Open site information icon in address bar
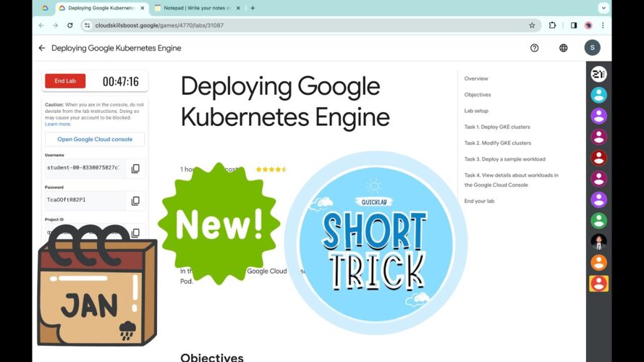 tap(87, 25)
